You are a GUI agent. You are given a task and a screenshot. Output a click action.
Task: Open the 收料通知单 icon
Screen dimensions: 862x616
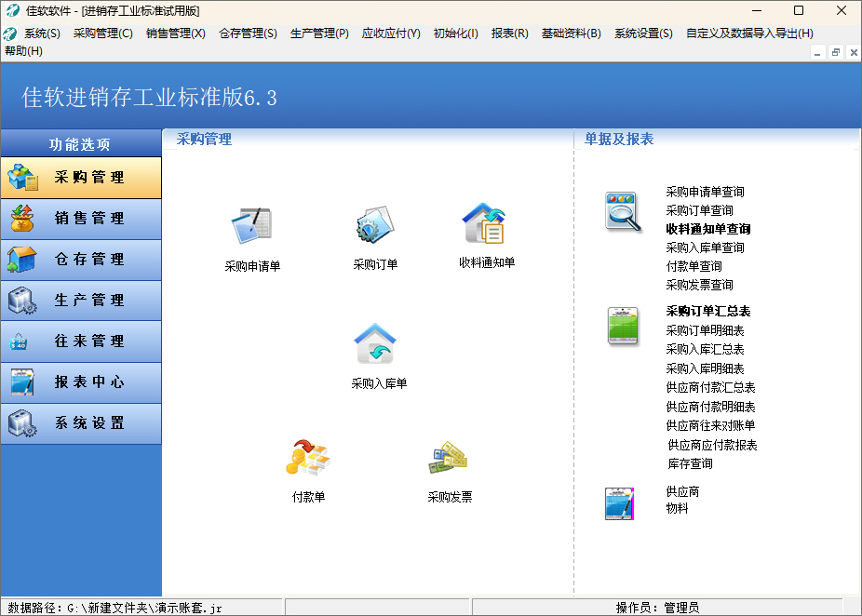pos(485,223)
